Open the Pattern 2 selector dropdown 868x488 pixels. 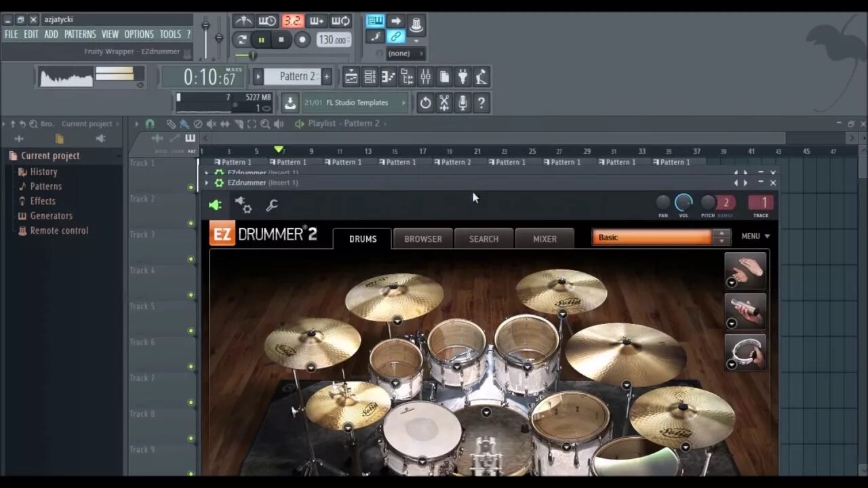point(292,77)
